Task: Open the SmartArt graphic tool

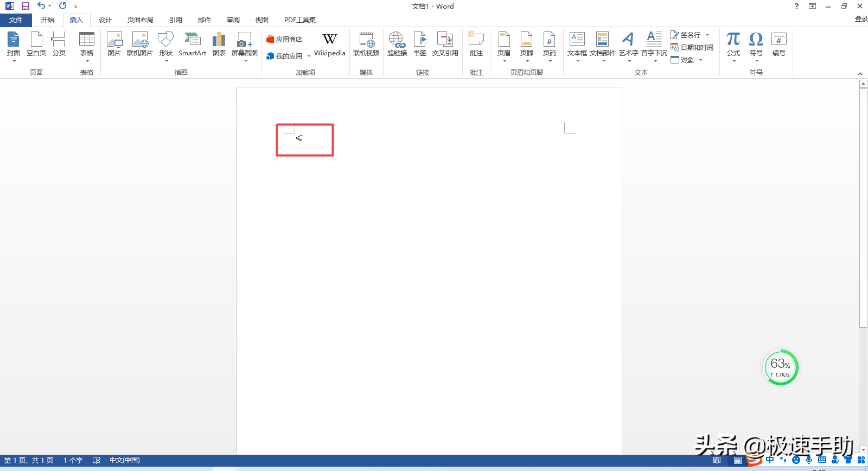Action: click(x=192, y=44)
